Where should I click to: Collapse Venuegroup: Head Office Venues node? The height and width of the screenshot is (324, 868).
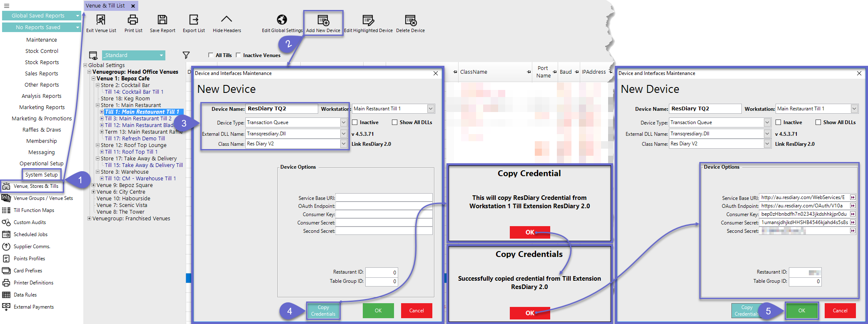click(89, 72)
